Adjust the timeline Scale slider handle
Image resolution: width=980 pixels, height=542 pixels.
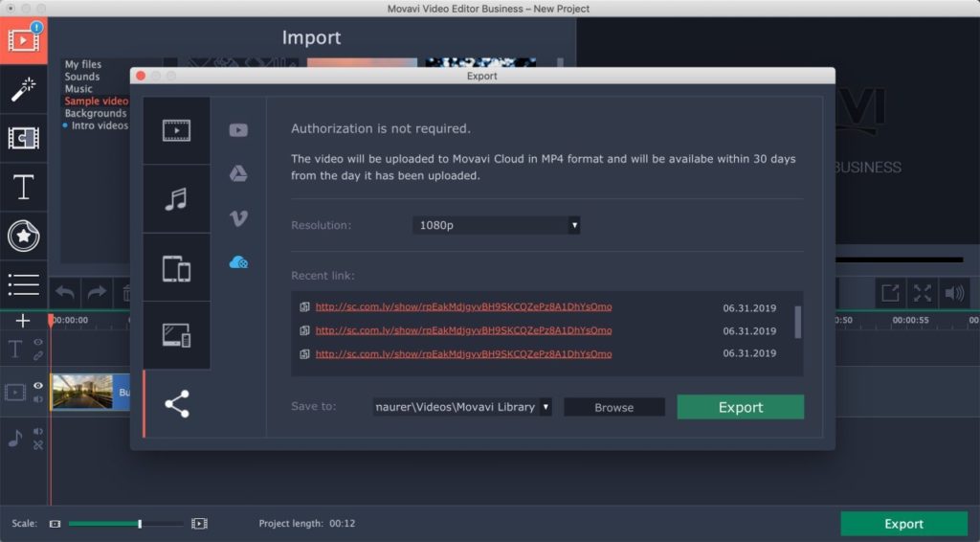[x=140, y=524]
